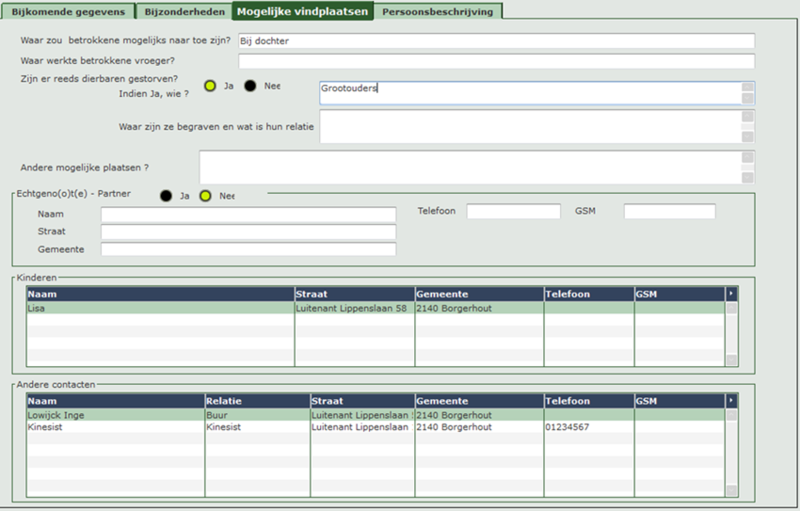Click scroll-down arrow in 'Andere mogelijke plaatsen' field
Screen dimensions: 800x511
pyautogui.click(x=747, y=177)
